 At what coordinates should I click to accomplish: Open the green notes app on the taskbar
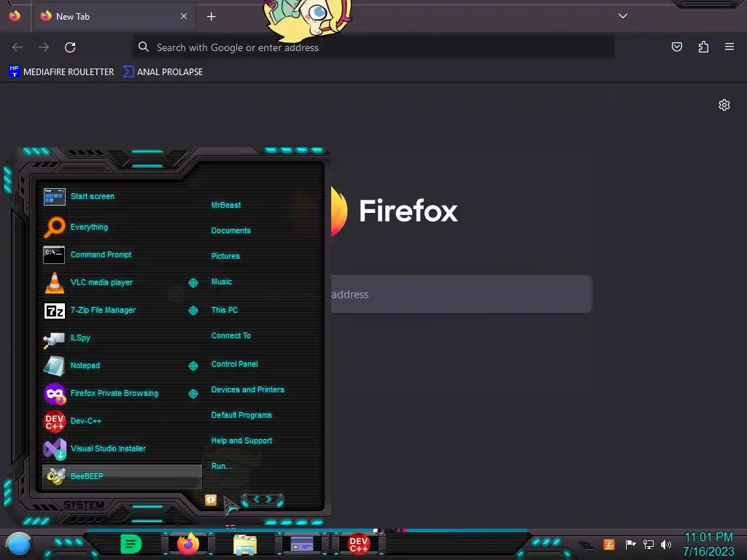point(131,544)
